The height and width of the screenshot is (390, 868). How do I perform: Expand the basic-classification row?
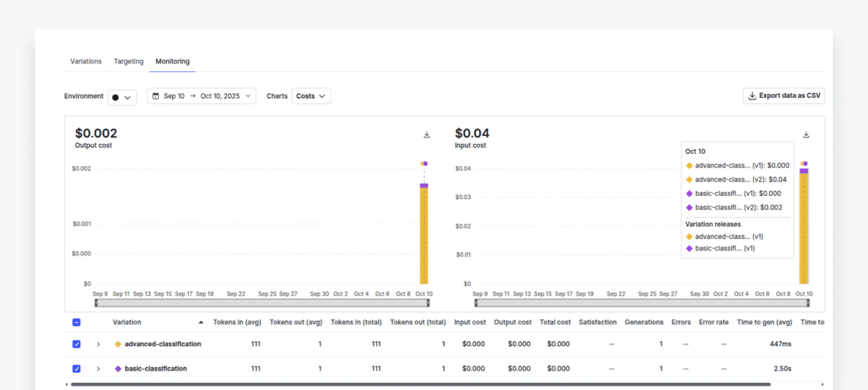click(x=98, y=369)
